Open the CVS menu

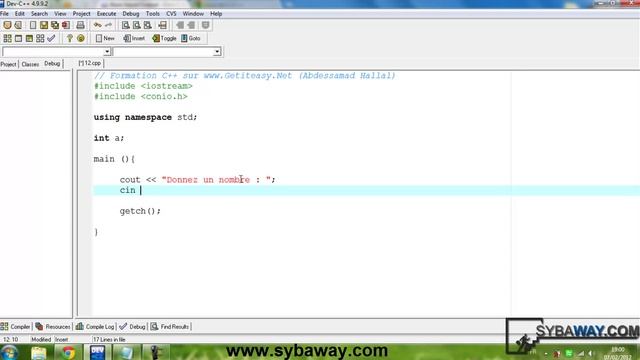(171, 14)
